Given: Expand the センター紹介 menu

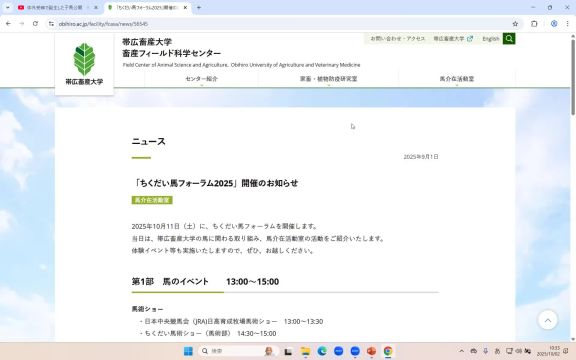Looking at the screenshot, I should pos(201,79).
